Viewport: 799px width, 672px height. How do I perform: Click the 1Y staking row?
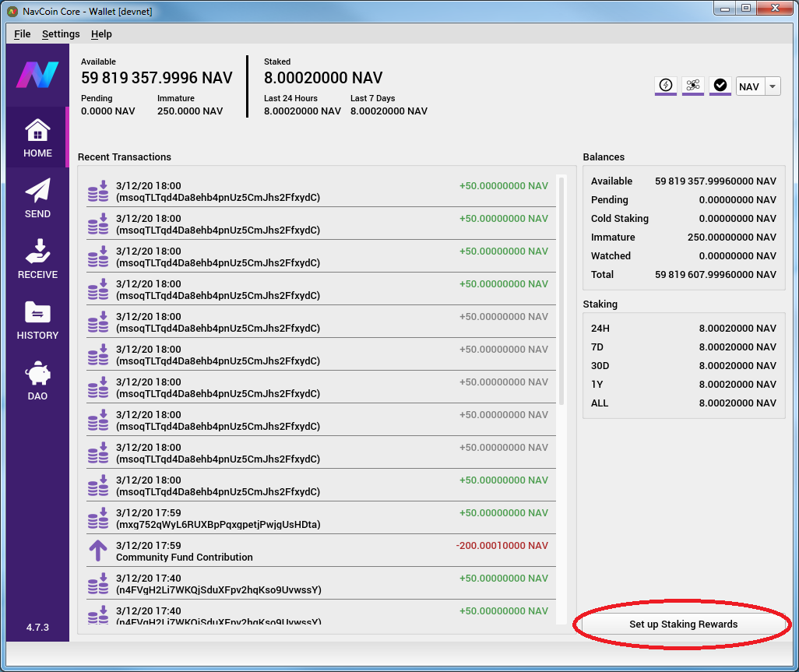[x=683, y=385]
